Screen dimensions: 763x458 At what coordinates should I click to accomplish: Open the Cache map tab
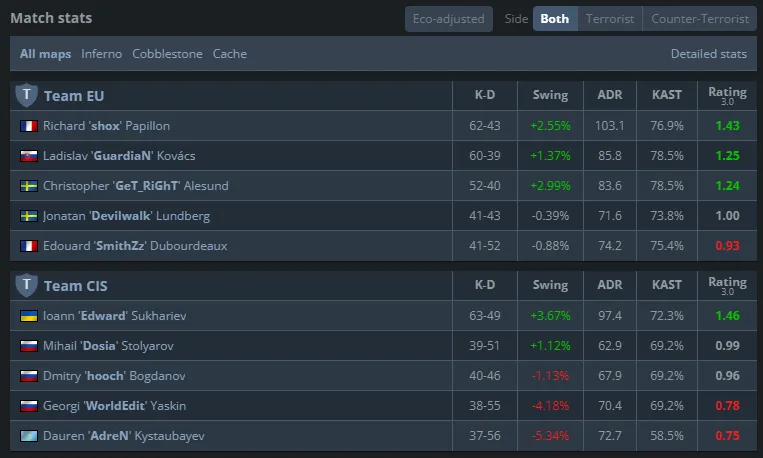coord(230,54)
